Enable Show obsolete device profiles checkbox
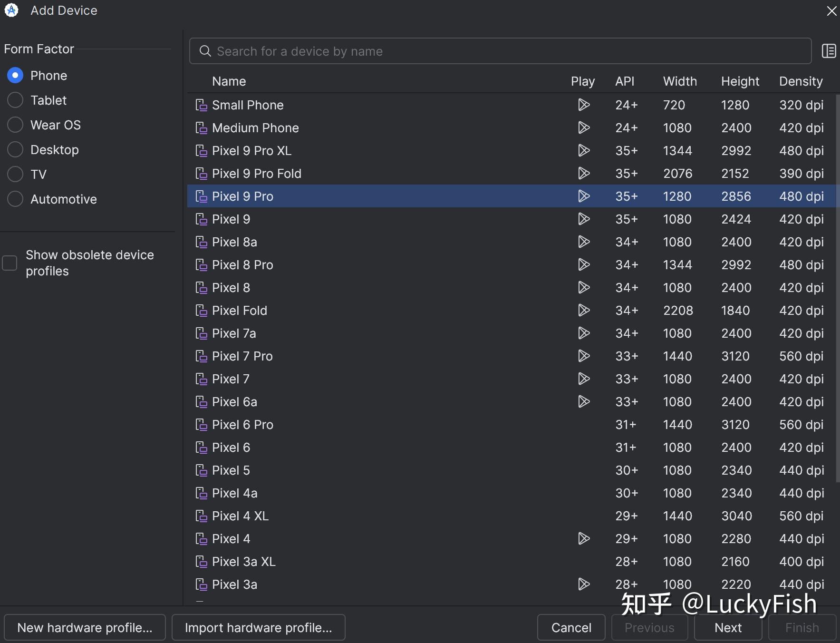This screenshot has width=840, height=643. click(10, 263)
